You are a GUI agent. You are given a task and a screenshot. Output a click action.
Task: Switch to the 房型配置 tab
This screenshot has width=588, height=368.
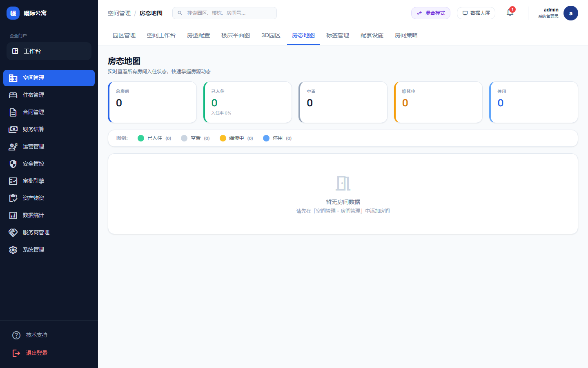click(198, 35)
